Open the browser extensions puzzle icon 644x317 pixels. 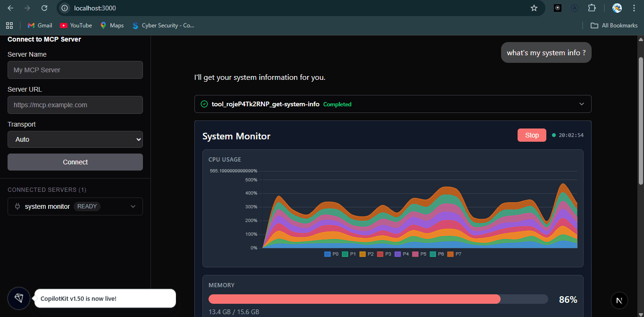coord(592,8)
